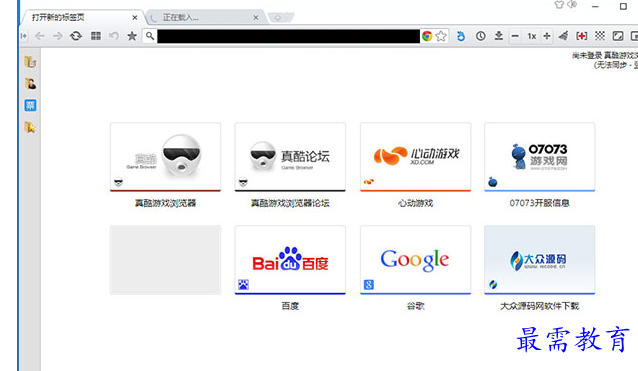
Task: Click the T-shirt skin icon
Action: point(559,4)
